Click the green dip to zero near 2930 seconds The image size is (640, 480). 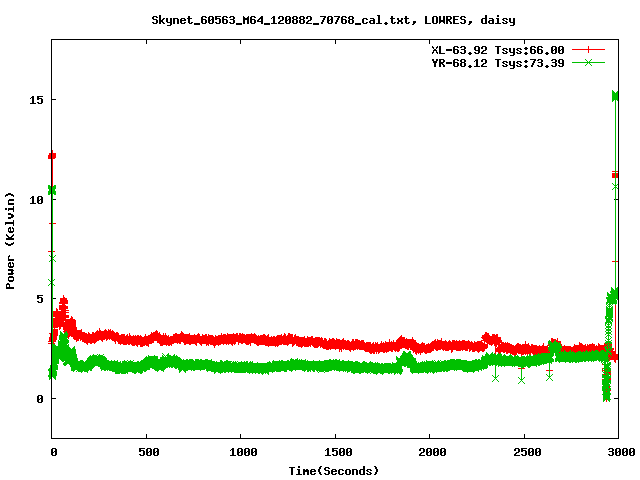606,396
